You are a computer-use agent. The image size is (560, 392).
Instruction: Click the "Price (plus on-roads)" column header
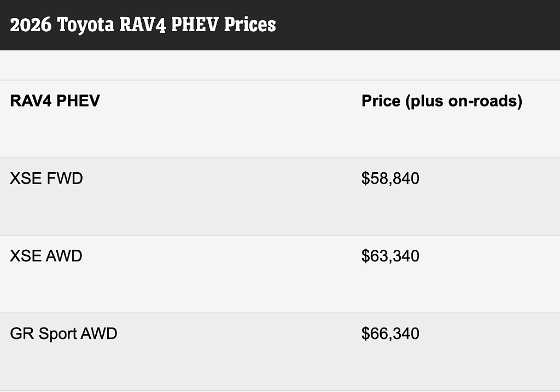tap(441, 101)
